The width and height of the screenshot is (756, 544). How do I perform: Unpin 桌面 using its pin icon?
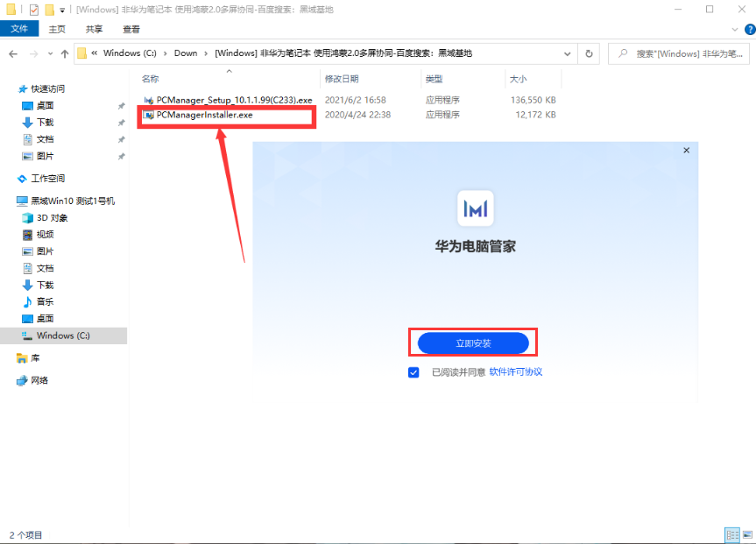122,106
